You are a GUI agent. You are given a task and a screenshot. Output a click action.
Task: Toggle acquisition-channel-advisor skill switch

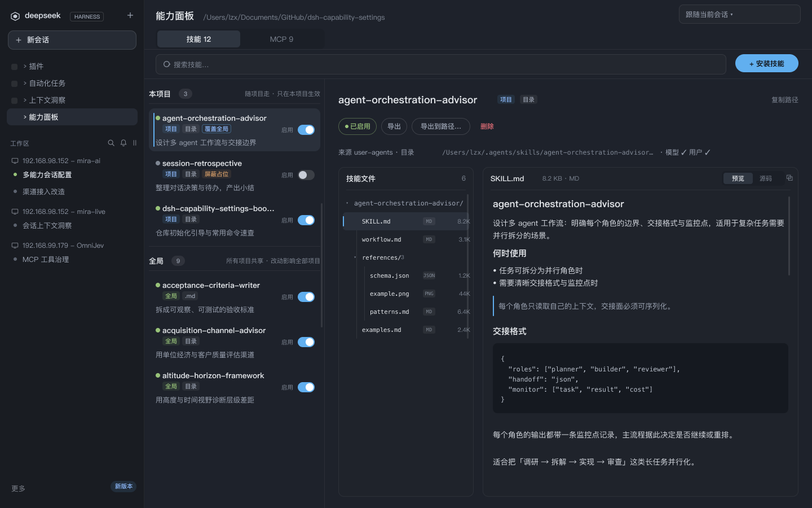coord(306,342)
